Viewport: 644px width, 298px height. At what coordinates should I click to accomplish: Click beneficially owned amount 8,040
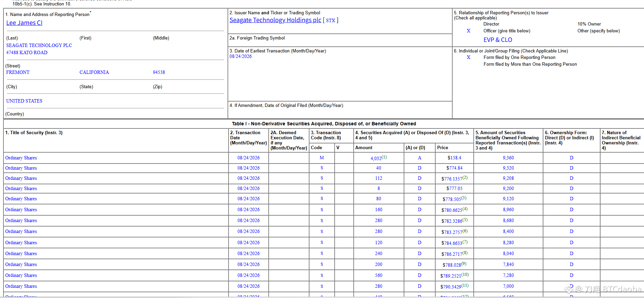click(x=508, y=253)
